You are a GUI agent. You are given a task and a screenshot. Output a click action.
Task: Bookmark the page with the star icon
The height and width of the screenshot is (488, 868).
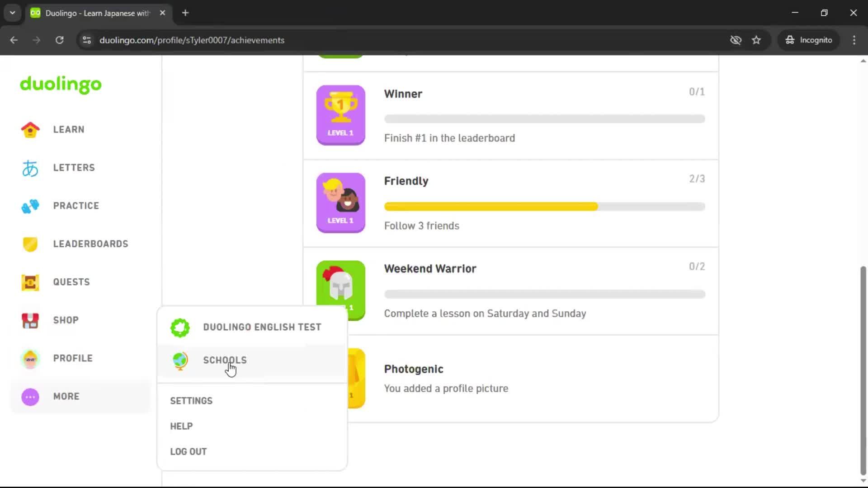pos(757,40)
